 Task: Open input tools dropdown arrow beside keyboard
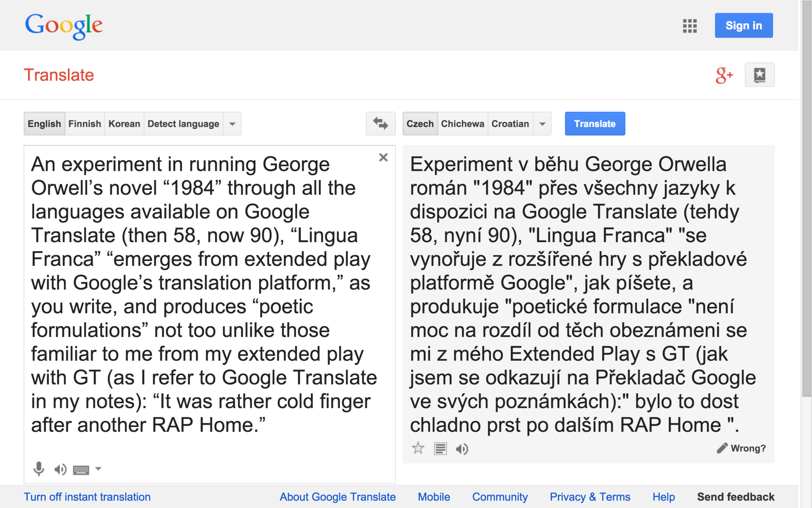pyautogui.click(x=98, y=469)
